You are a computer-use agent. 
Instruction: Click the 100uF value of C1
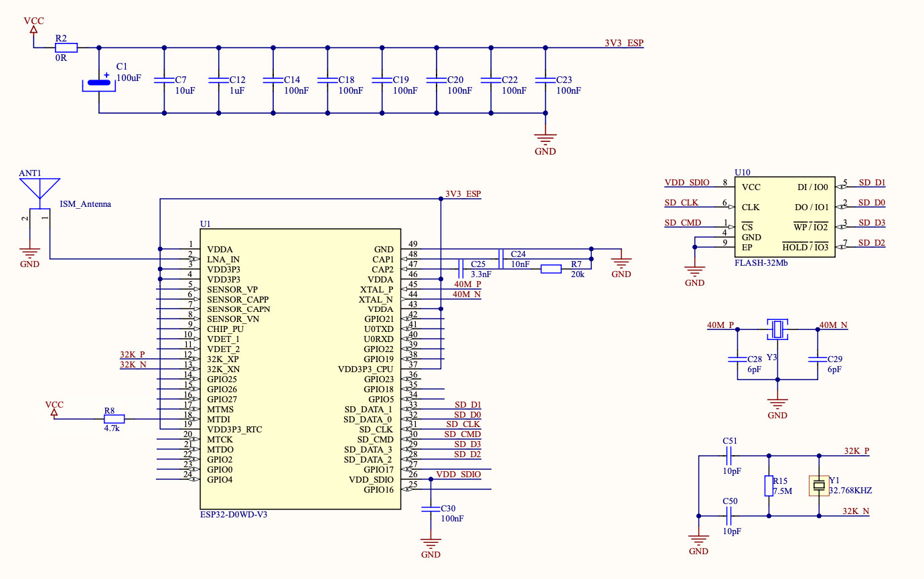129,78
